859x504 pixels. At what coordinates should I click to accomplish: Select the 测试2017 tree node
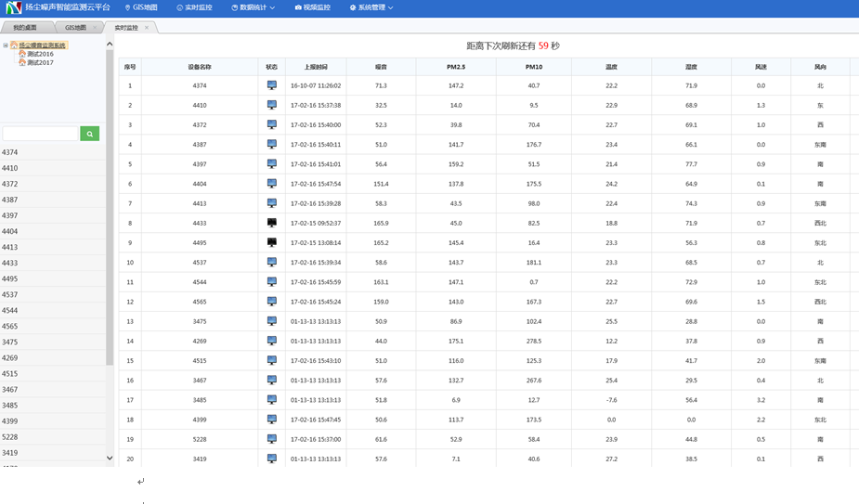40,62
